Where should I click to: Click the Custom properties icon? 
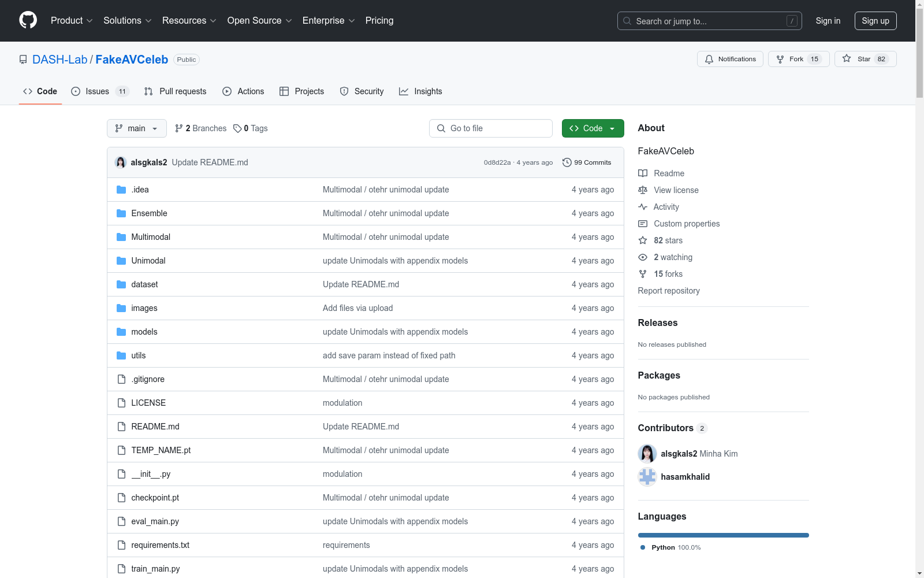click(x=643, y=224)
